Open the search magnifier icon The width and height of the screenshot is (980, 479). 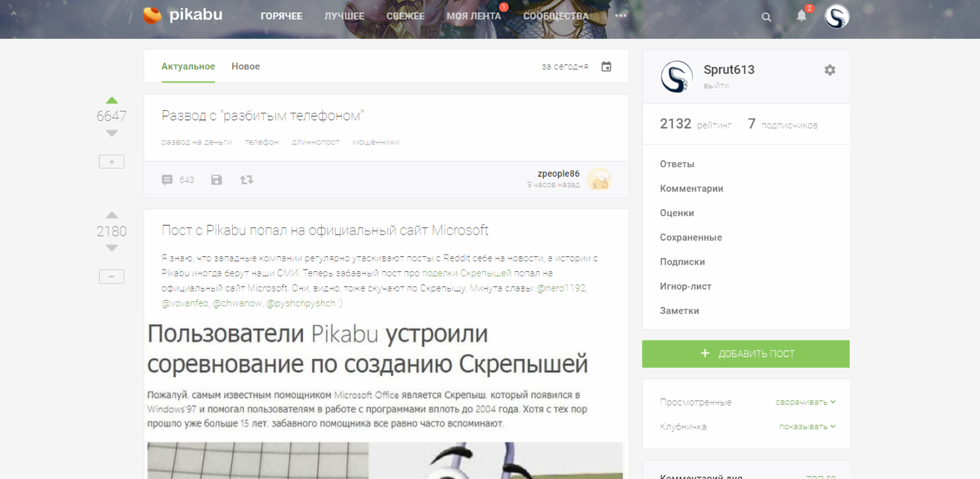[x=766, y=17]
